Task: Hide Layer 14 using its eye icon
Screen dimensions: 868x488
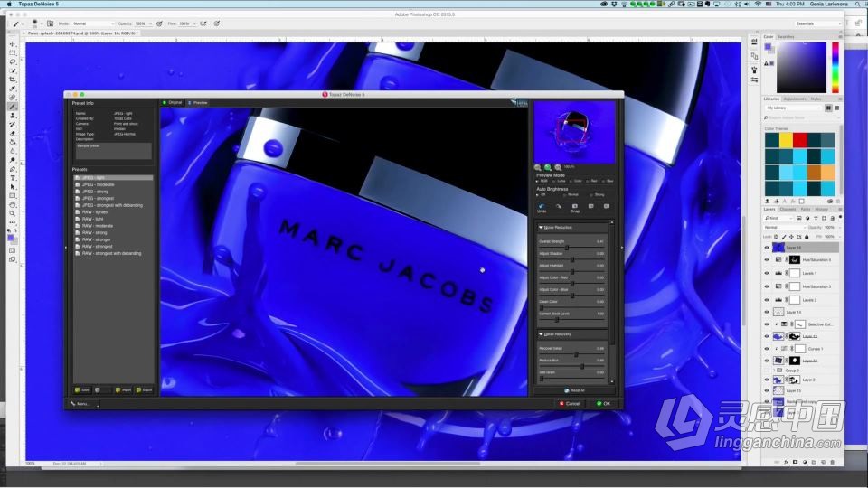Action: 767,312
